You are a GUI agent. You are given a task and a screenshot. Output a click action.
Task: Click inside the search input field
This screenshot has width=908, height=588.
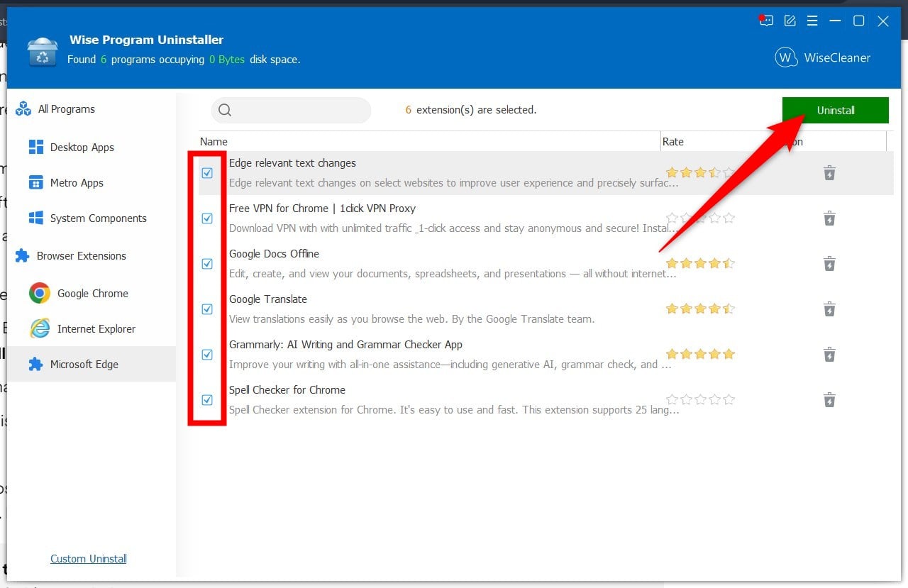291,110
